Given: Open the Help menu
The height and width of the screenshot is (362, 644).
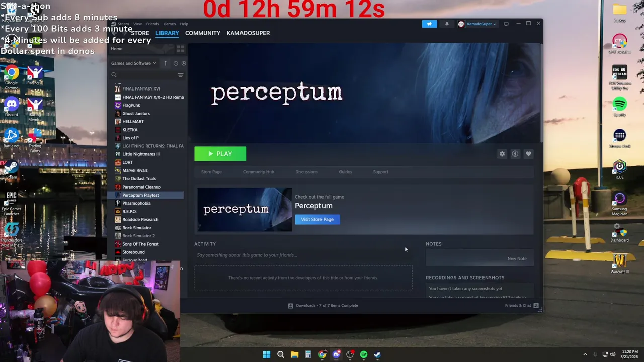Looking at the screenshot, I should [184, 24].
